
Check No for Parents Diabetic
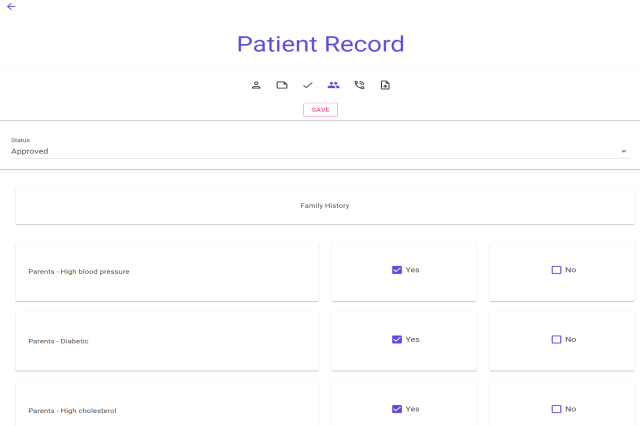click(x=557, y=340)
